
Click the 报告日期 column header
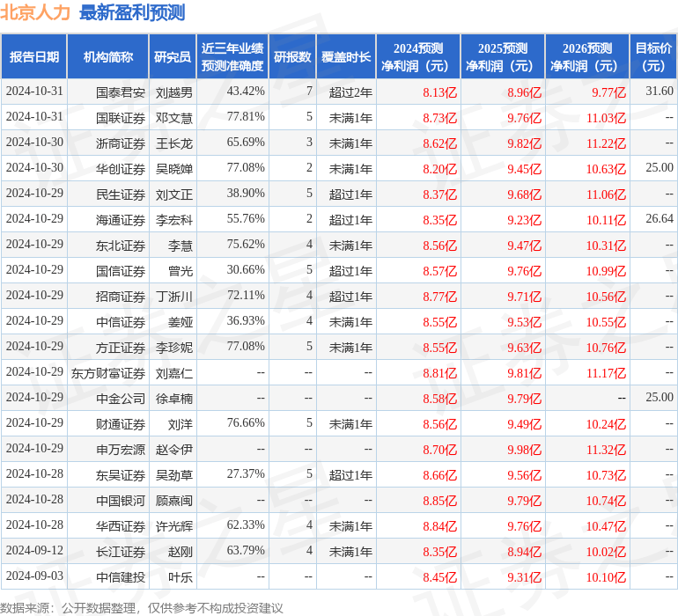coord(34,56)
